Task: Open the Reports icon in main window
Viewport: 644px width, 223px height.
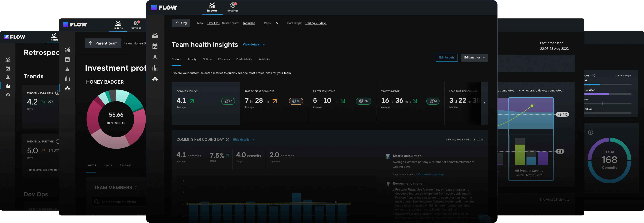Action: pyautogui.click(x=212, y=7)
